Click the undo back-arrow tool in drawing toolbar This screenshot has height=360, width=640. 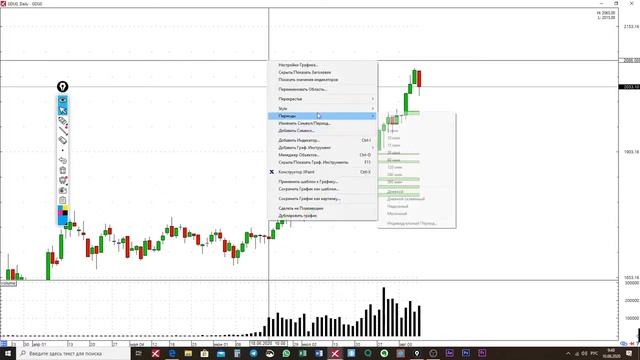(62, 160)
